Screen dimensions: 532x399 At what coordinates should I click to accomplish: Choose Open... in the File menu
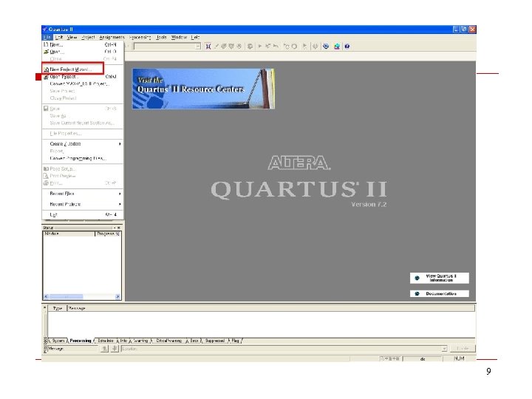tap(83, 52)
